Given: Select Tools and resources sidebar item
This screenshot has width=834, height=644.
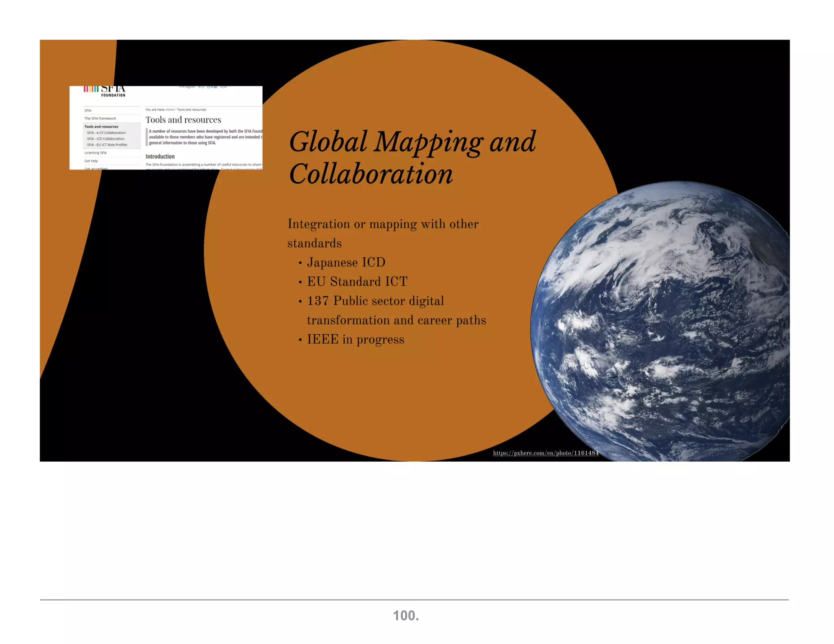Looking at the screenshot, I should (x=101, y=127).
